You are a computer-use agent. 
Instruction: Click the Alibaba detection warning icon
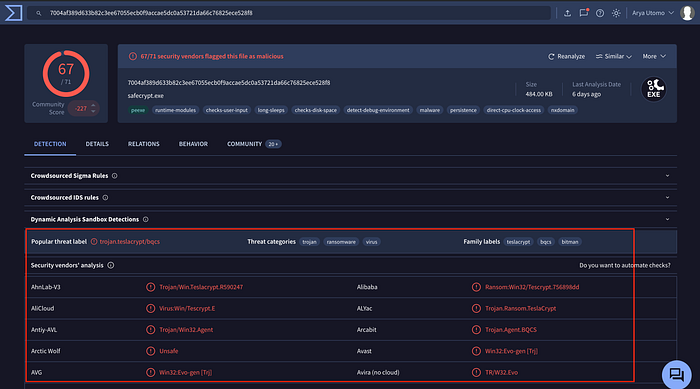tap(476, 287)
